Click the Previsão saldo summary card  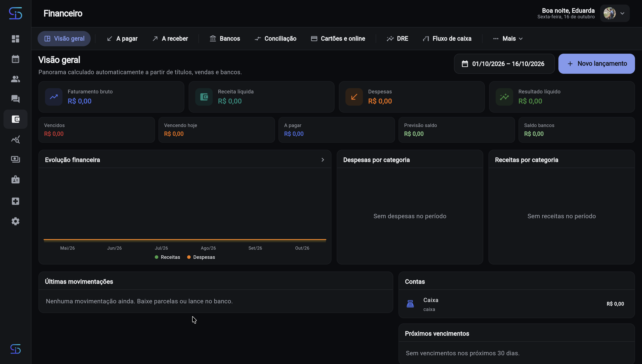[457, 130]
